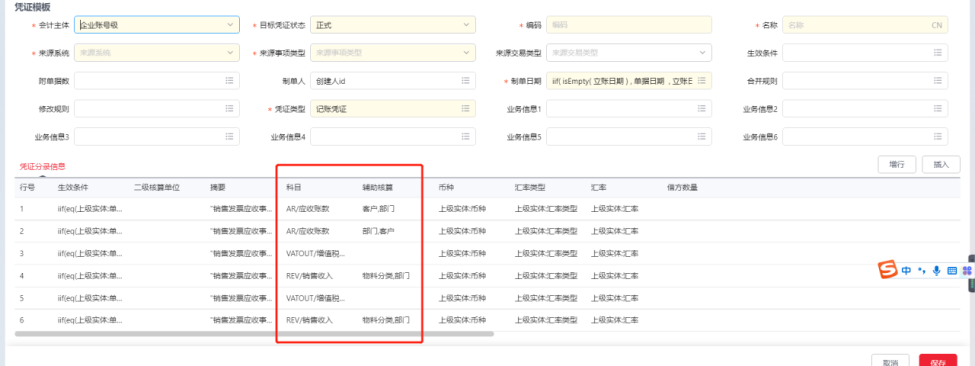Open the list picker icon in 附单据数 field

click(229, 81)
